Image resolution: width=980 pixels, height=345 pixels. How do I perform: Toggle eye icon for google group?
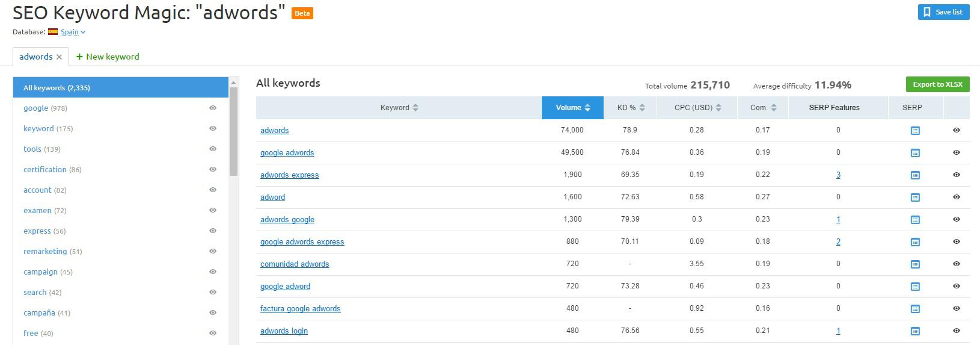213,108
